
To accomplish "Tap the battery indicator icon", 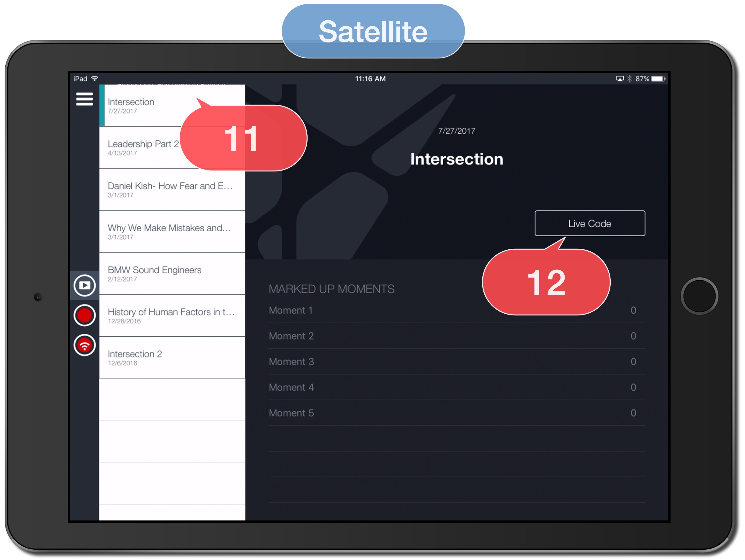I will 658,79.
